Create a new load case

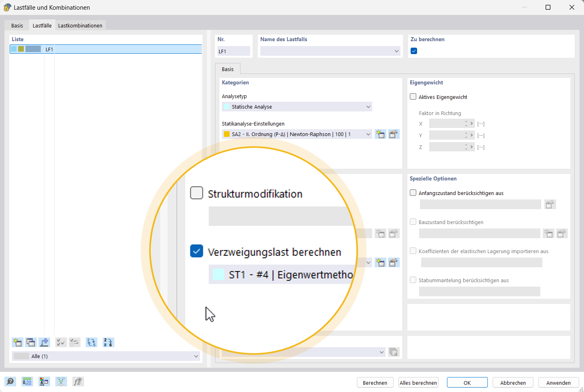click(x=17, y=342)
